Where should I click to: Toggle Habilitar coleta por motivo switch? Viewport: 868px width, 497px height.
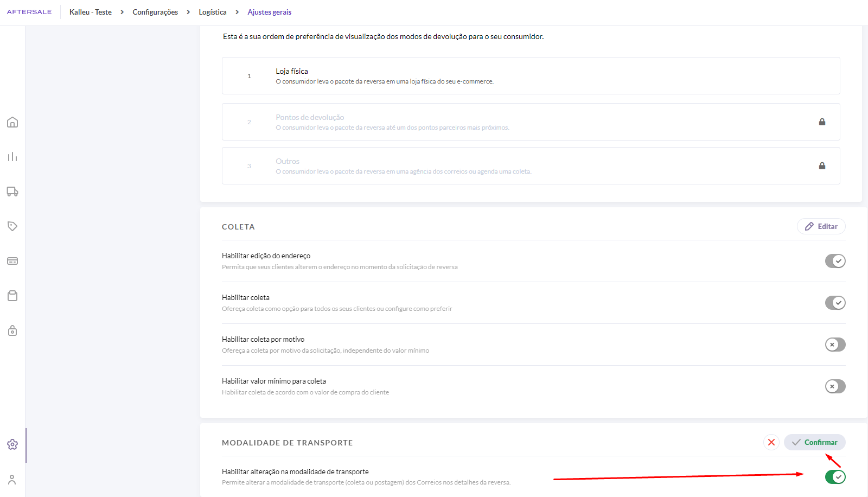(835, 345)
